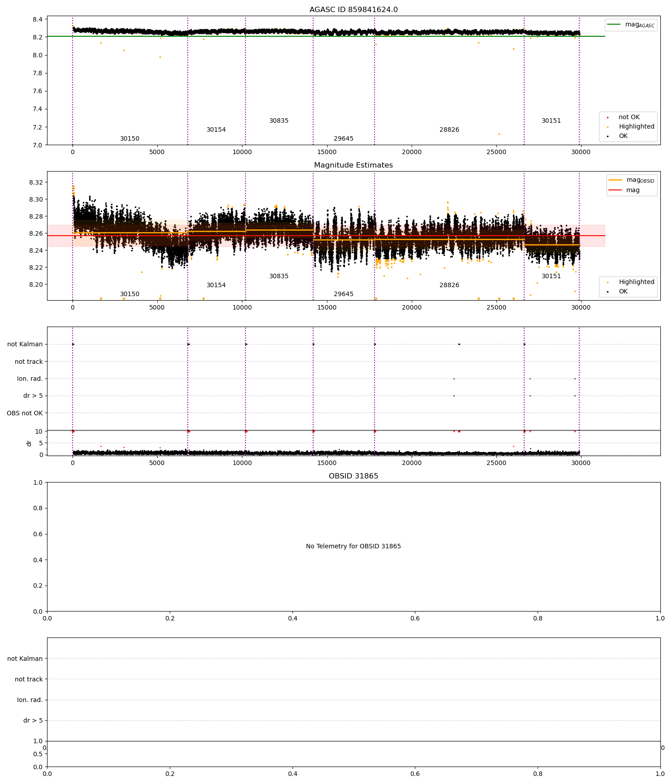The image size is (672, 784).
Task: Click the 'not Kalman' label in third panel
Action: coord(25,345)
